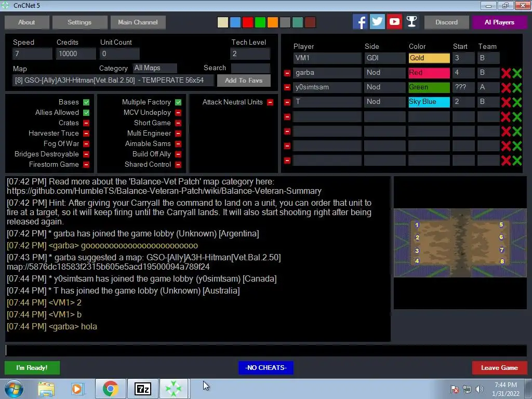
Task: Open the trophy ladder icon
Action: point(411,22)
